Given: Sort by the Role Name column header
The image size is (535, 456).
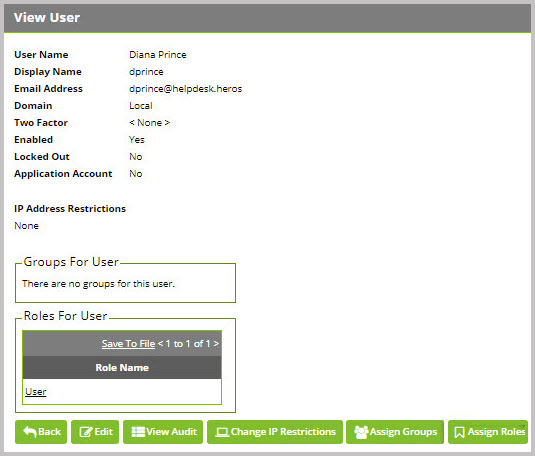Looking at the screenshot, I should [122, 368].
